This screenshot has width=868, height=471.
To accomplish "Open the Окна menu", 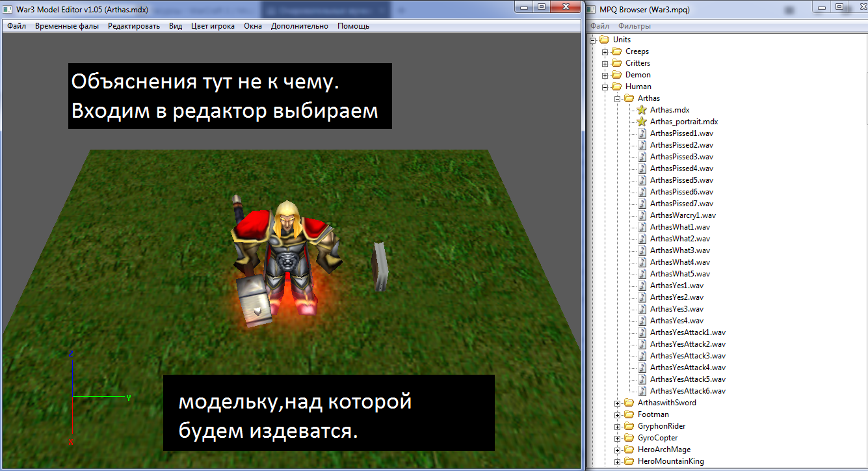I will coord(253,26).
